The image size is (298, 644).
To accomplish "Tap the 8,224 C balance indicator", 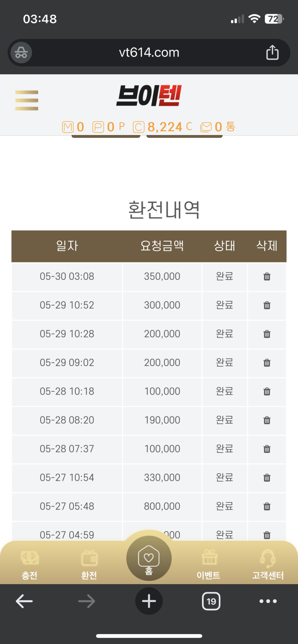I will point(163,127).
